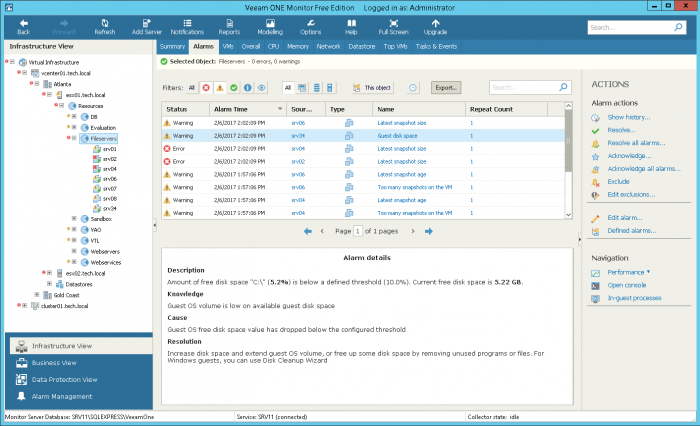Expand the esx02.tech.local host
This screenshot has width=700, height=426.
[50, 272]
